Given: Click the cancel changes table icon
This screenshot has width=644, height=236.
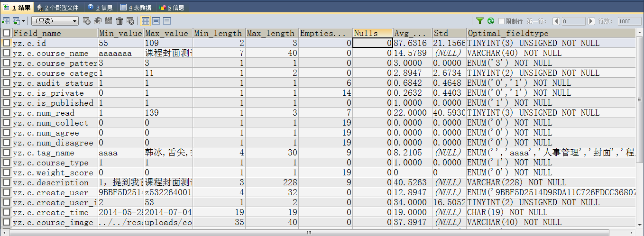Looking at the screenshot, I should tap(130, 21).
